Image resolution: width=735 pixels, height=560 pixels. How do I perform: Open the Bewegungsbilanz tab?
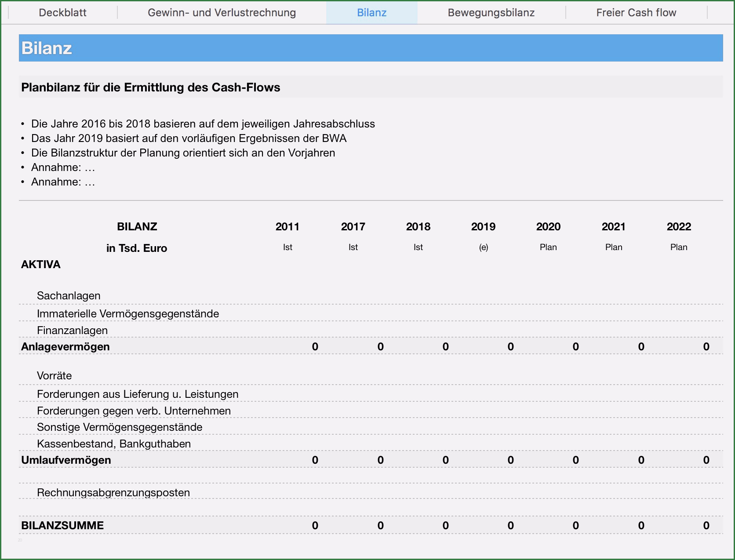click(491, 13)
